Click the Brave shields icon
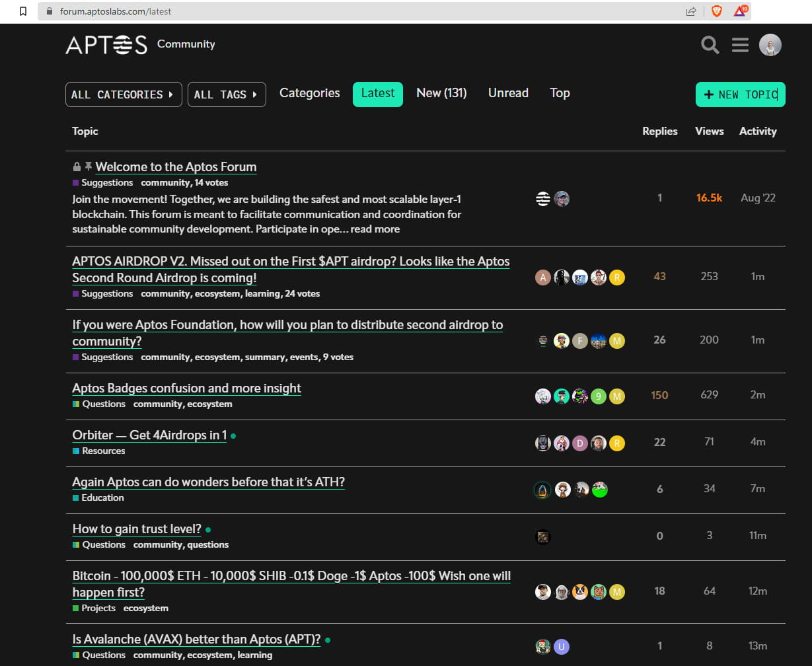 click(717, 11)
